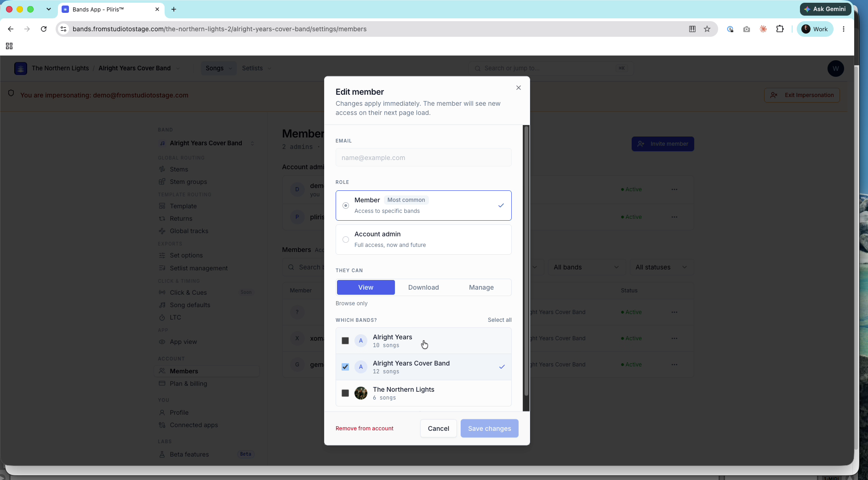Open the Songs dropdown menu
Screen dimensions: 868x480
[219, 68]
